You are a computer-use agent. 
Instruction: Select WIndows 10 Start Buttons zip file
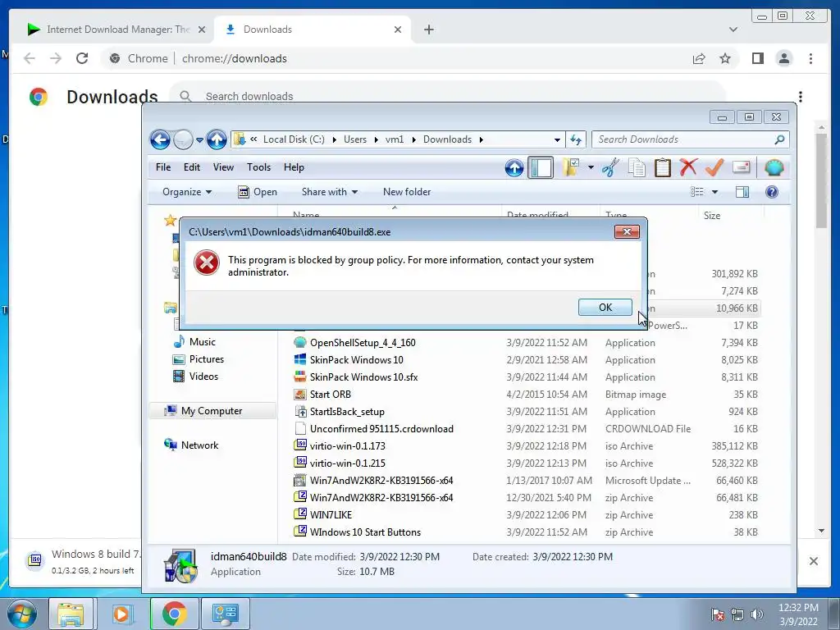click(x=365, y=532)
